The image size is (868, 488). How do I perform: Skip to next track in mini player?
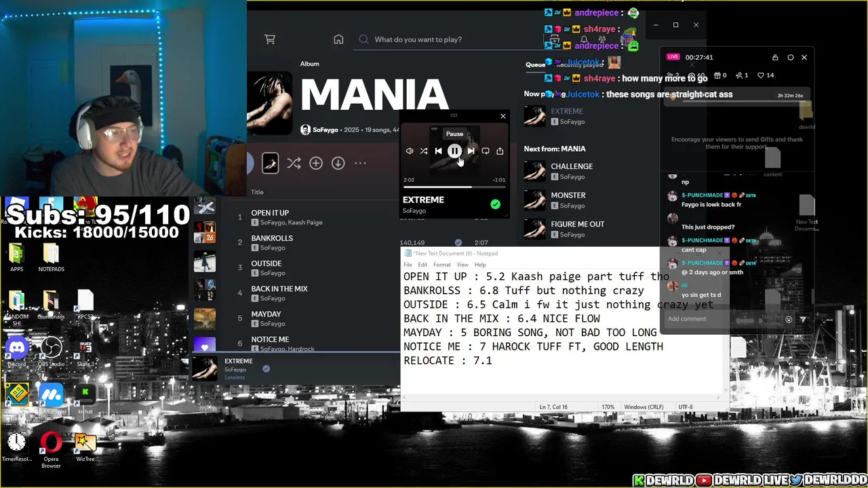(471, 151)
